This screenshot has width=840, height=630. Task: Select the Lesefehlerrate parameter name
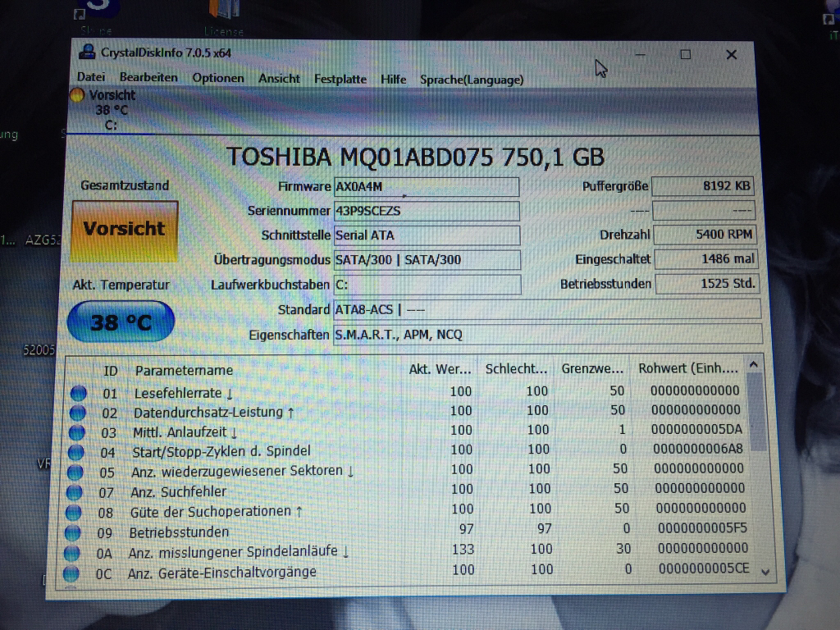183,393
